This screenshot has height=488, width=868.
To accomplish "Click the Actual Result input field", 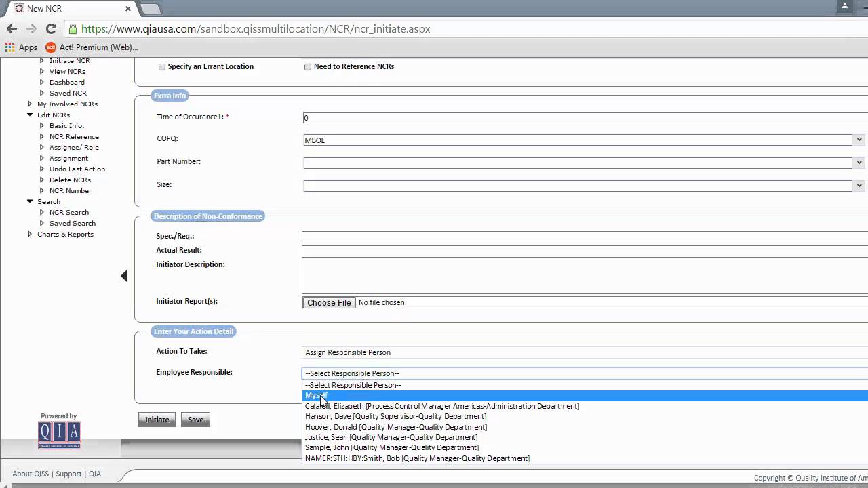I will [585, 251].
